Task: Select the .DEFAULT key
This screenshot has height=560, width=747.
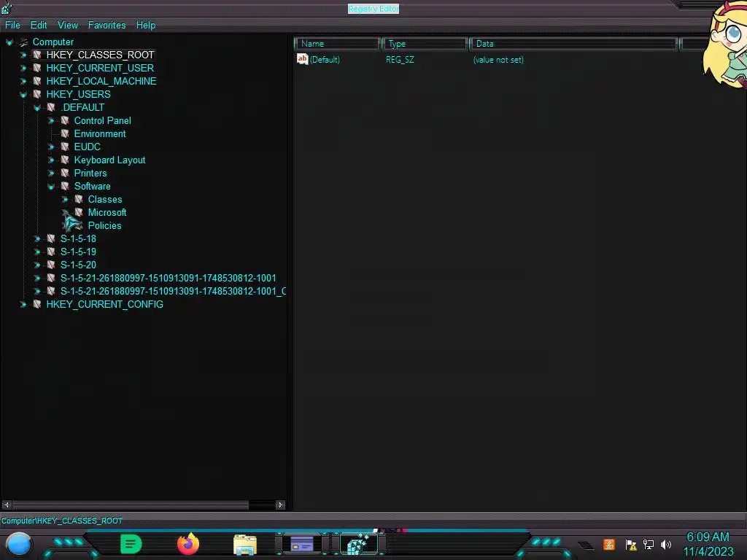Action: [82, 108]
